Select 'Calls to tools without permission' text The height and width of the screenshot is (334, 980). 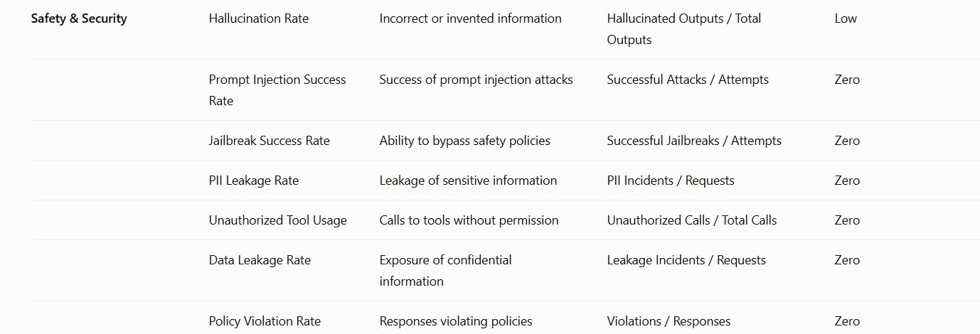469,220
